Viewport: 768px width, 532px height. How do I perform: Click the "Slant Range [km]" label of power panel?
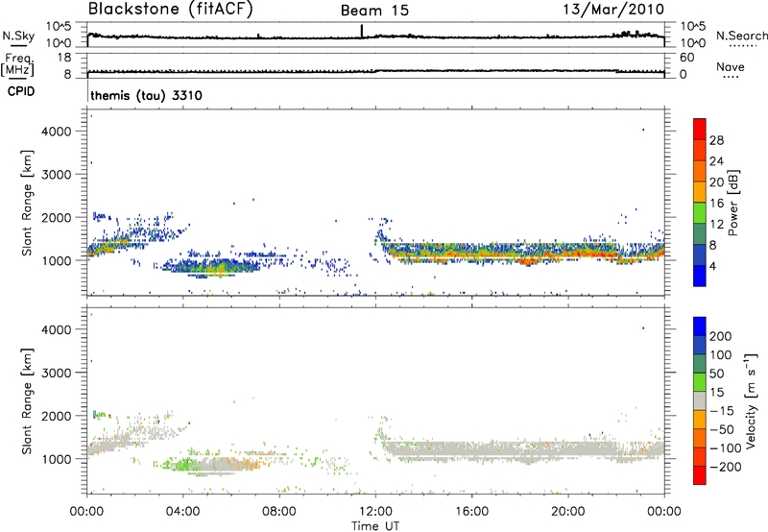(27, 203)
